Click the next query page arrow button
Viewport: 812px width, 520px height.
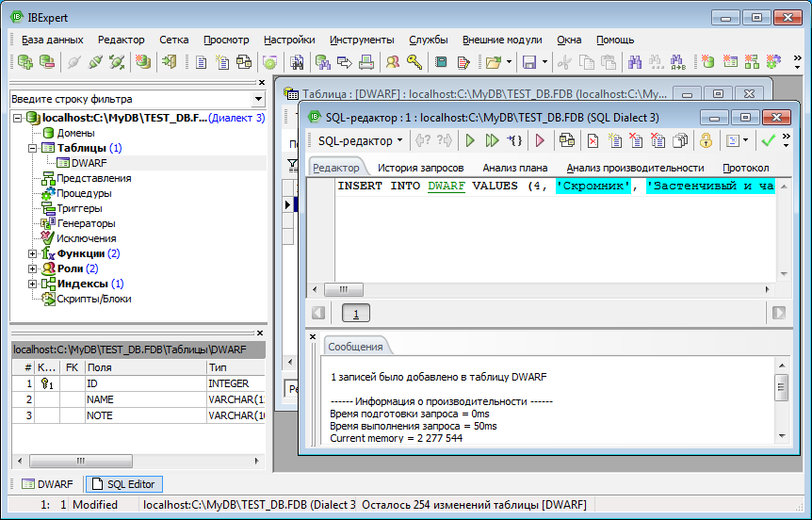click(x=778, y=313)
